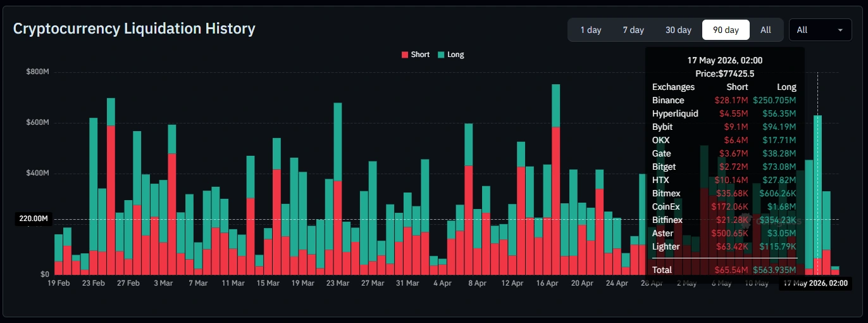Viewport: 868px width, 323px height.
Task: Click the green Long legend swatch
Action: pyautogui.click(x=440, y=55)
